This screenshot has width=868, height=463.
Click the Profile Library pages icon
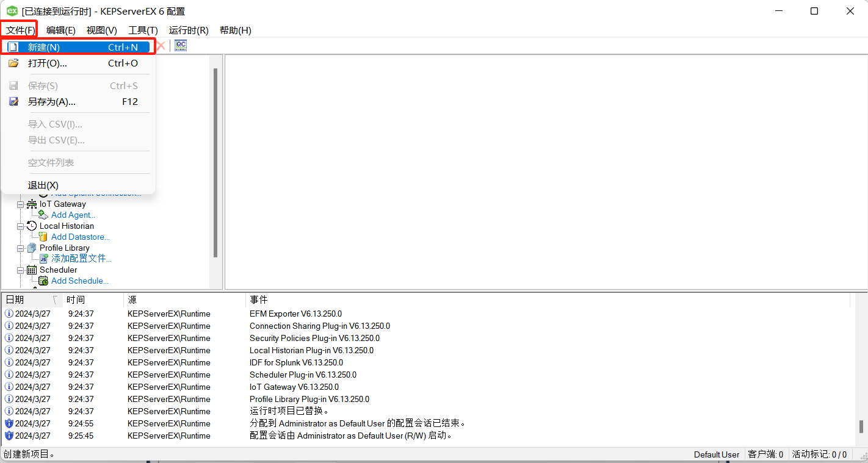(32, 248)
